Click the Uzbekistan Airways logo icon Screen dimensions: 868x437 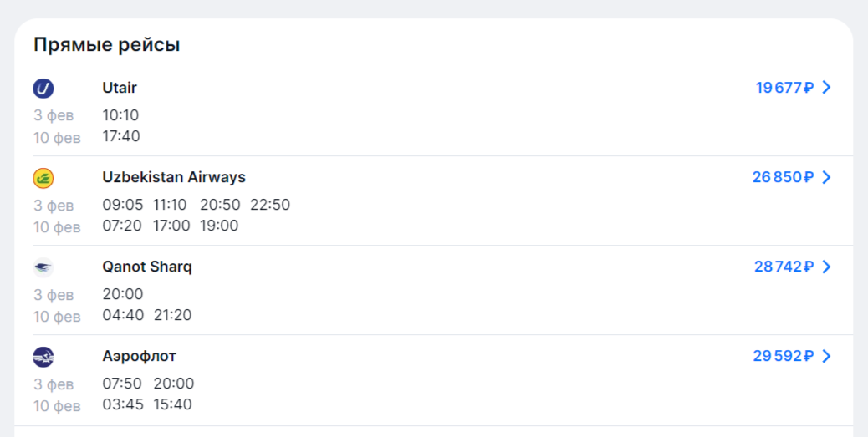tap(43, 178)
